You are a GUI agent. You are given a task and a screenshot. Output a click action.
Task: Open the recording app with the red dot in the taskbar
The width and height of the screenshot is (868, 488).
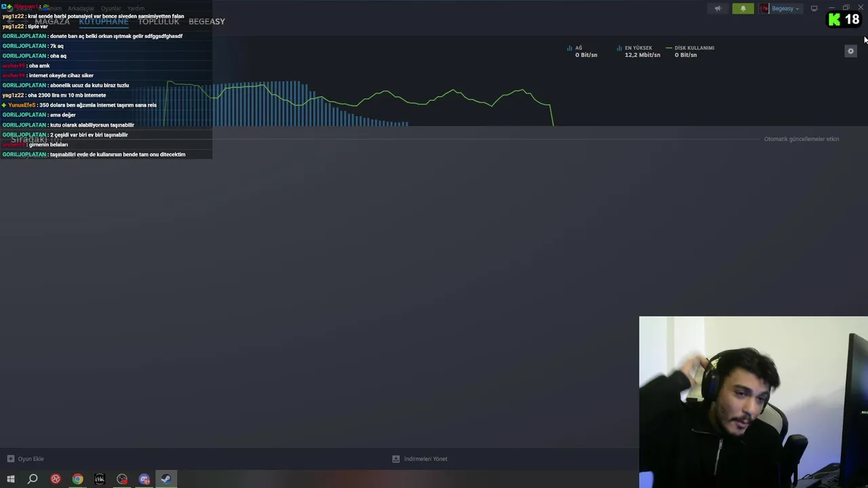(122, 479)
